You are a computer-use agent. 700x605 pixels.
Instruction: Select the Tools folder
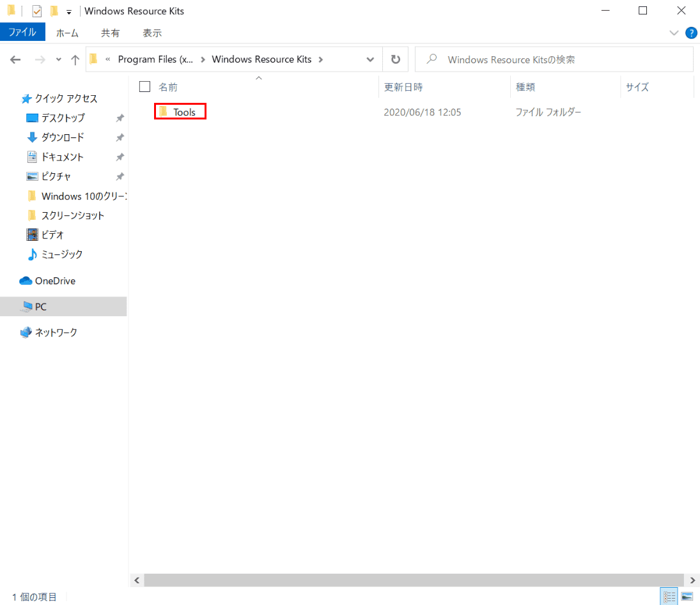(180, 112)
